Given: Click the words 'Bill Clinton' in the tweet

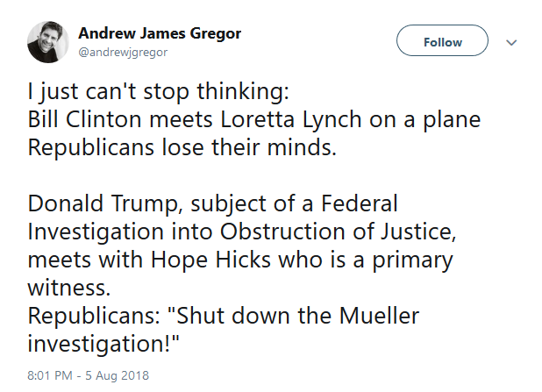Looking at the screenshot, I should (85, 119).
